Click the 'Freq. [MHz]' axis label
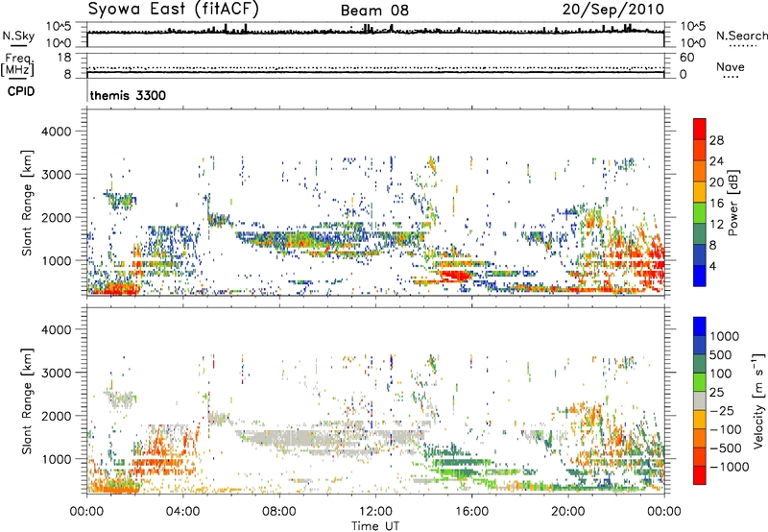768x532 pixels. (x=17, y=65)
